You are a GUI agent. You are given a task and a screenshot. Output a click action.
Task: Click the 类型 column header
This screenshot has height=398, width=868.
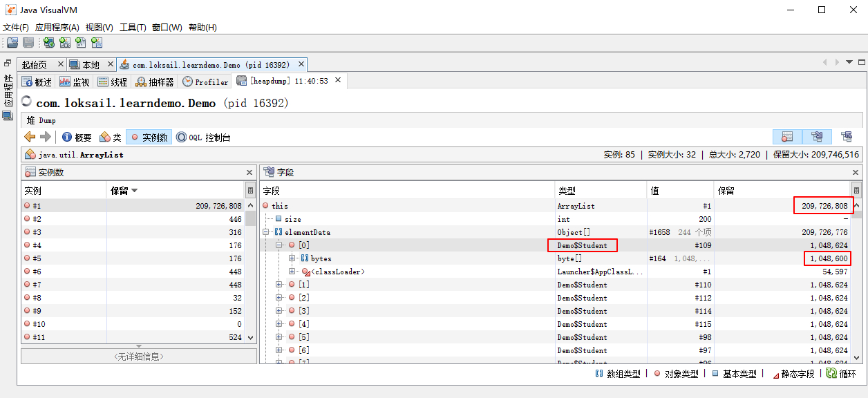tap(601, 191)
